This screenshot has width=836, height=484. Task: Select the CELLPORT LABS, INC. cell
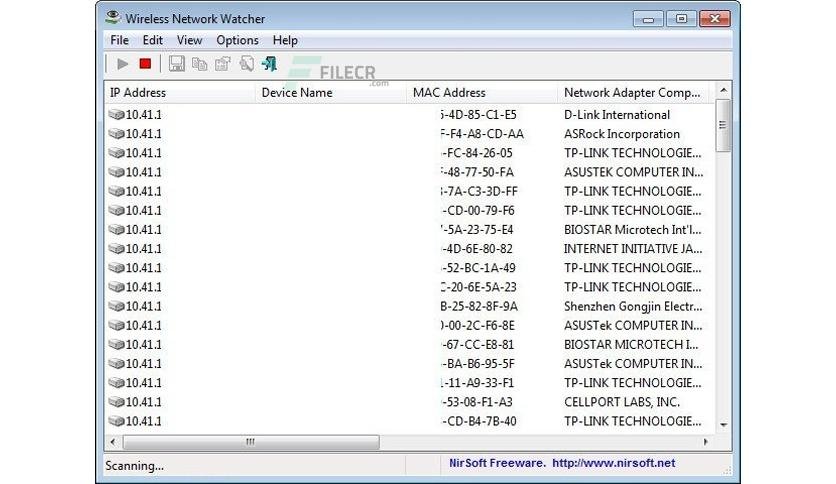click(622, 402)
